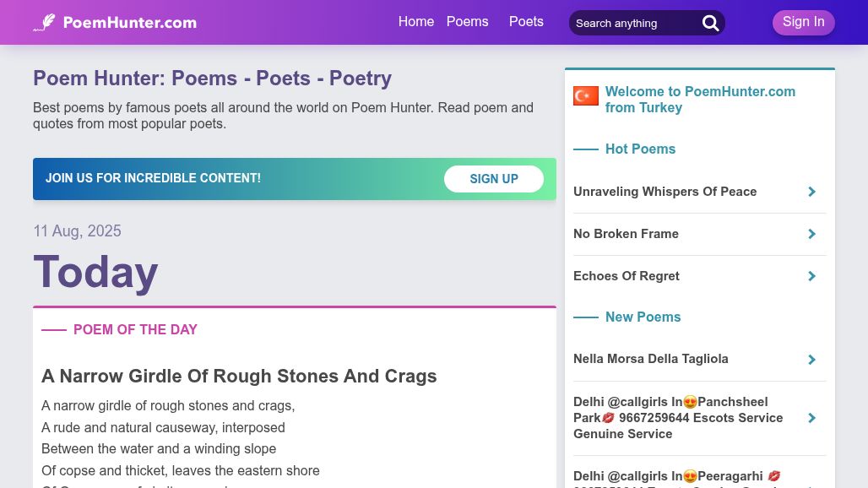868x488 pixels.
Task: Click the New Poems heading
Action: [643, 317]
